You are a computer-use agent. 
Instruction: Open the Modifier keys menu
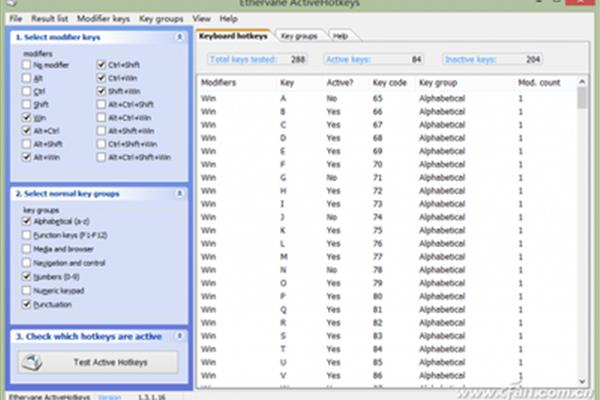pos(103,18)
